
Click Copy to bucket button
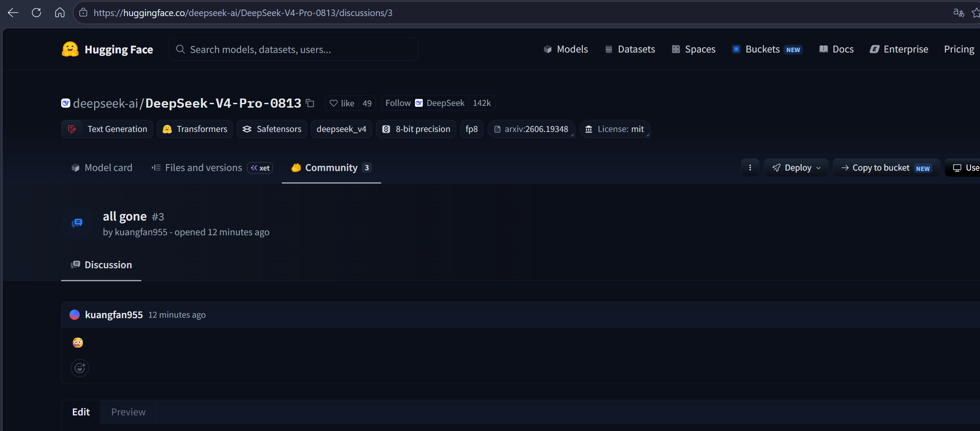click(886, 168)
